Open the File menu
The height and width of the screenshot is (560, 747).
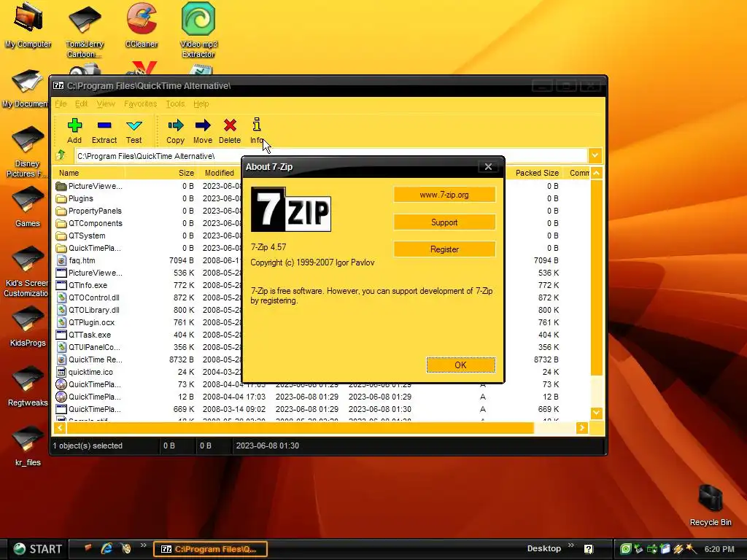pyautogui.click(x=61, y=104)
